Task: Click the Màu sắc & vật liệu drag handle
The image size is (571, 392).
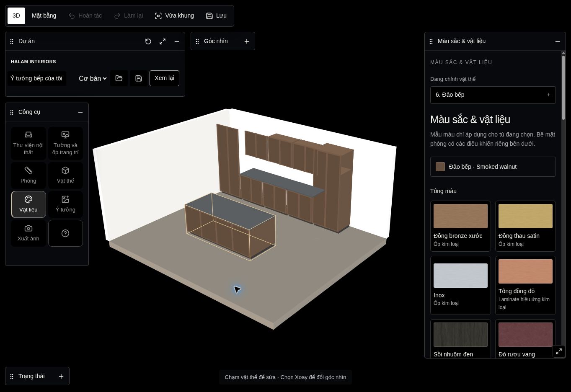Action: (431, 41)
